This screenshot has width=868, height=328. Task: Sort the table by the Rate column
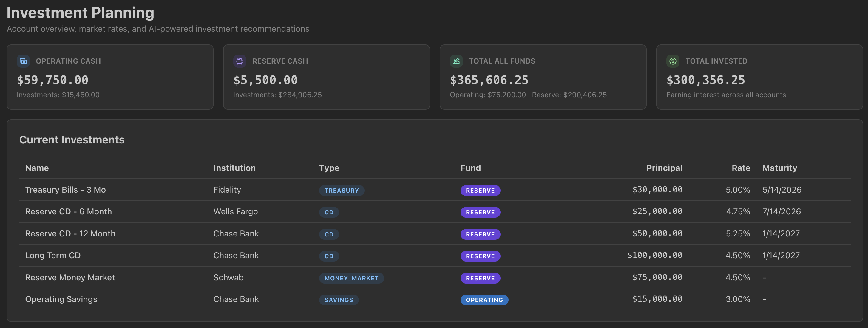click(741, 168)
